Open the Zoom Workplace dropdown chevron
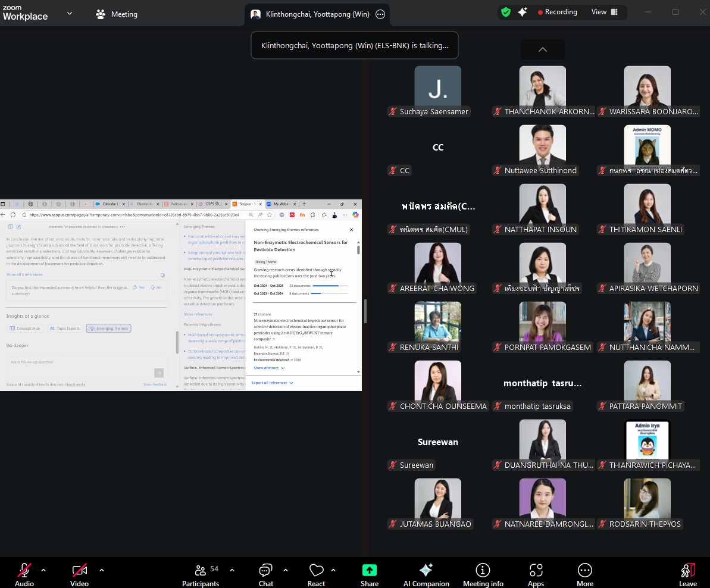 (x=70, y=13)
